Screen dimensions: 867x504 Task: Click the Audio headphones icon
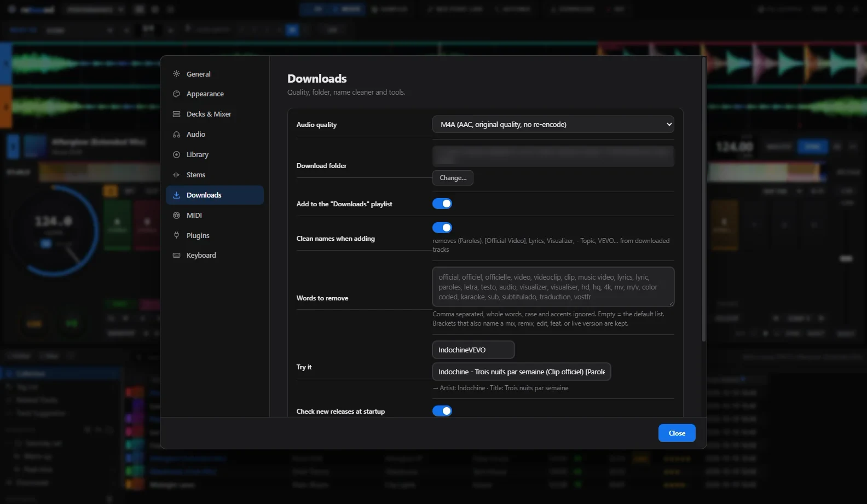[176, 135]
